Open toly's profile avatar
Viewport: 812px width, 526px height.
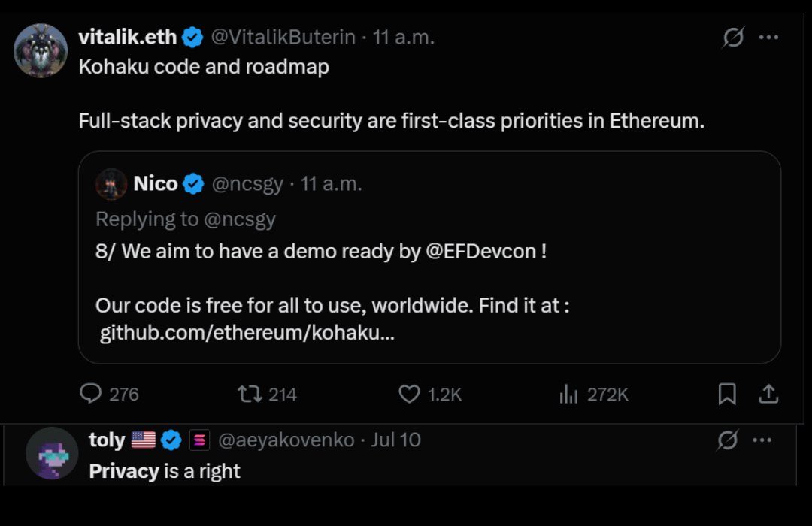click(x=52, y=453)
